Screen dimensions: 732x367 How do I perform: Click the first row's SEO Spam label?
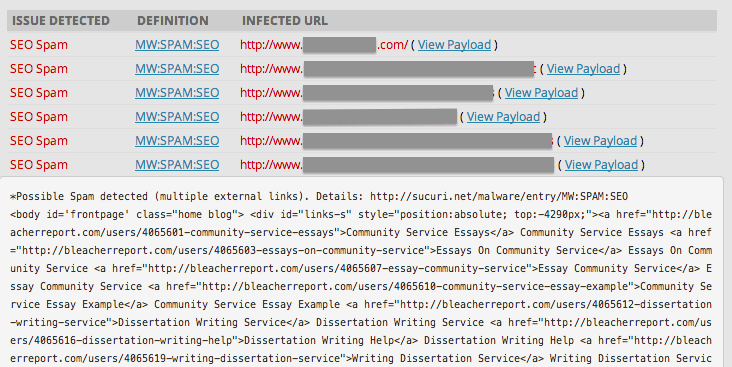point(39,45)
